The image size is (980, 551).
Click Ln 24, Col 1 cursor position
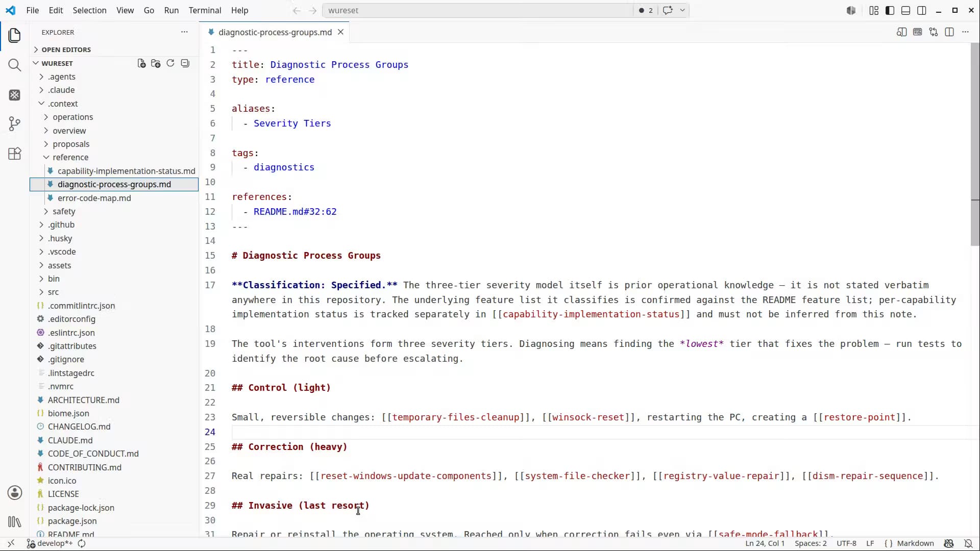(x=765, y=543)
